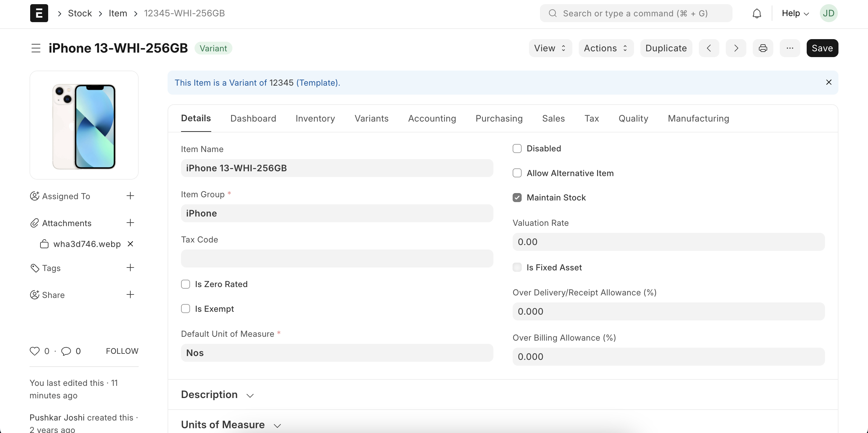Tick Allow Alternative Item
Image resolution: width=868 pixels, height=433 pixels.
pos(517,173)
